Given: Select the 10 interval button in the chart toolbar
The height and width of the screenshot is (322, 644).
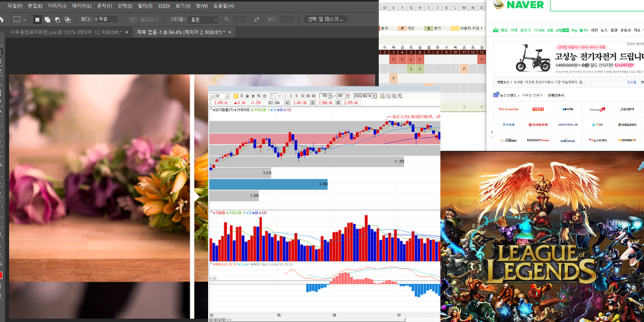Looking at the screenshot, I should click(302, 96).
